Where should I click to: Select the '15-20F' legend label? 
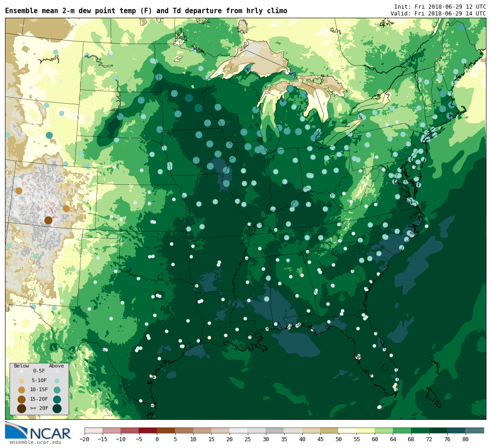pos(39,399)
